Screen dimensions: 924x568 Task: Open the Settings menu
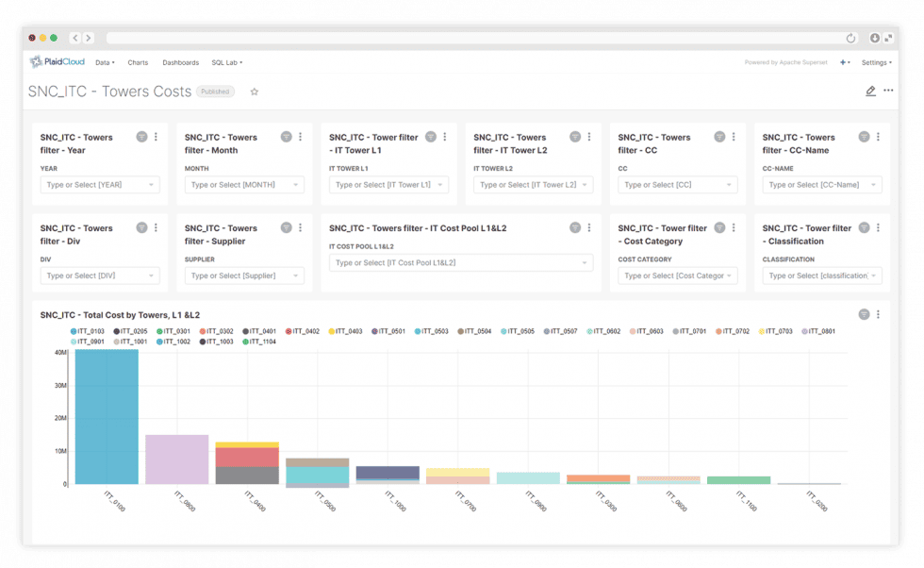(x=876, y=62)
